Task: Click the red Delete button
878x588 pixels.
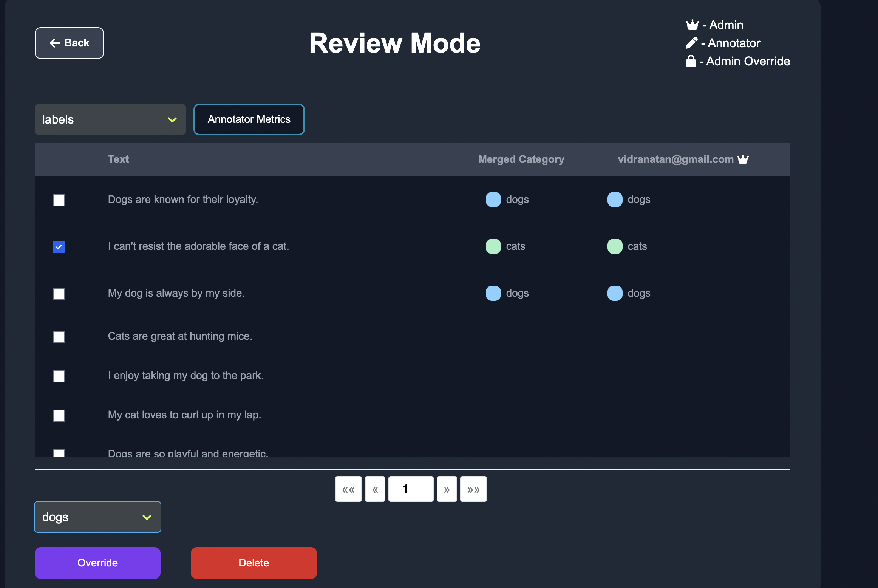Action: click(x=254, y=563)
